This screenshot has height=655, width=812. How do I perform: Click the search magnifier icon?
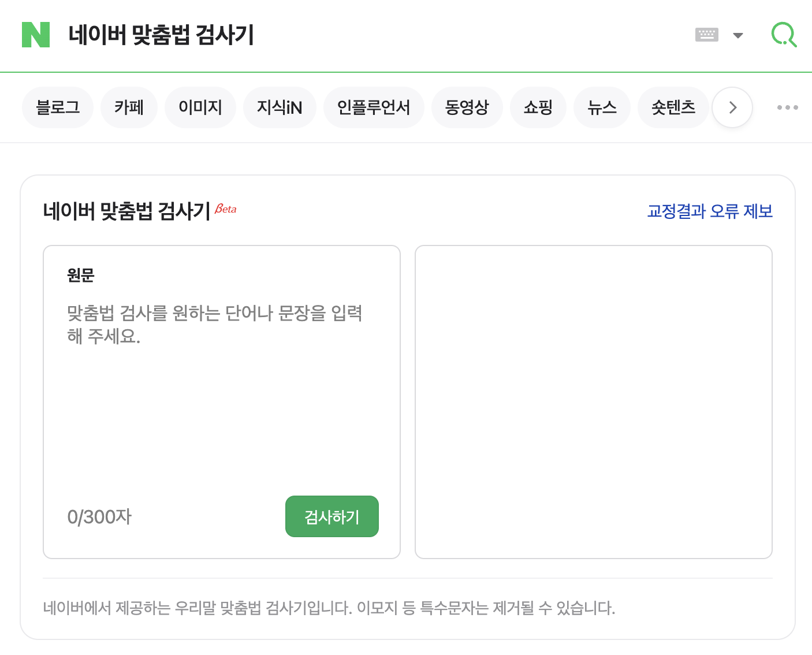click(x=784, y=35)
